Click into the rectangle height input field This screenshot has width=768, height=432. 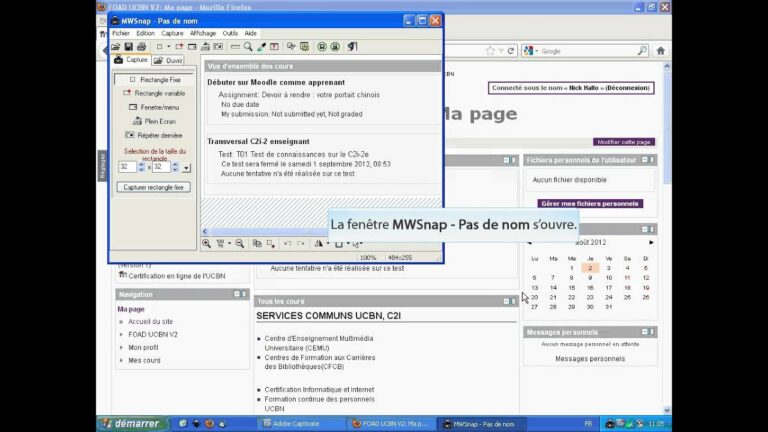tap(162, 167)
